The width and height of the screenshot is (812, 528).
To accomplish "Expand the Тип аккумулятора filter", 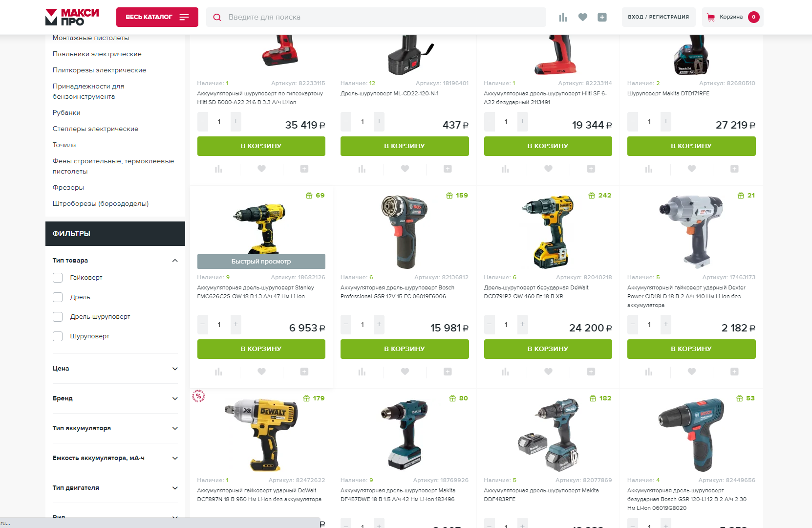I will pos(175,428).
